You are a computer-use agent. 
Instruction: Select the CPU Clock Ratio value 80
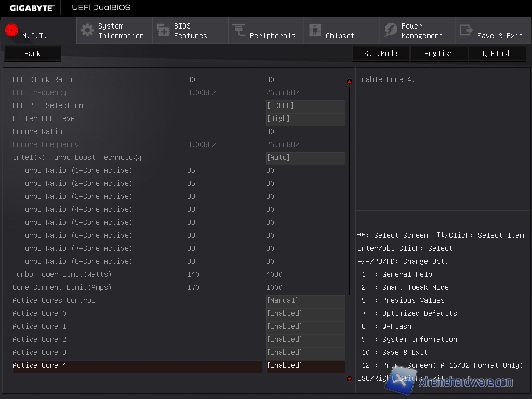(x=270, y=80)
